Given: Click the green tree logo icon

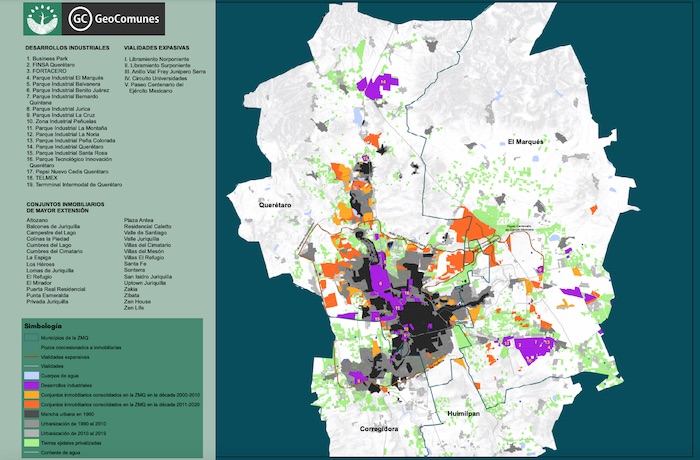Looking at the screenshot, I should tap(43, 18).
